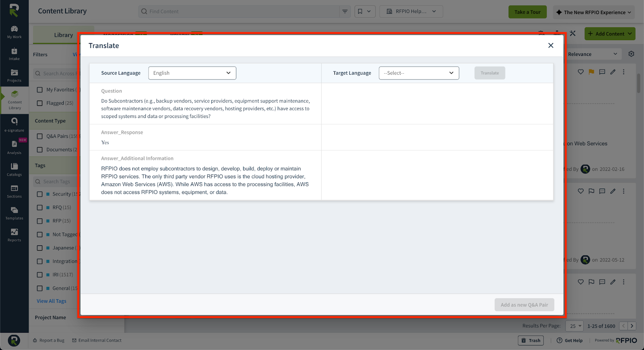Click Email Internal Contact link
Viewport: 644px width, 350px height.
coord(97,340)
